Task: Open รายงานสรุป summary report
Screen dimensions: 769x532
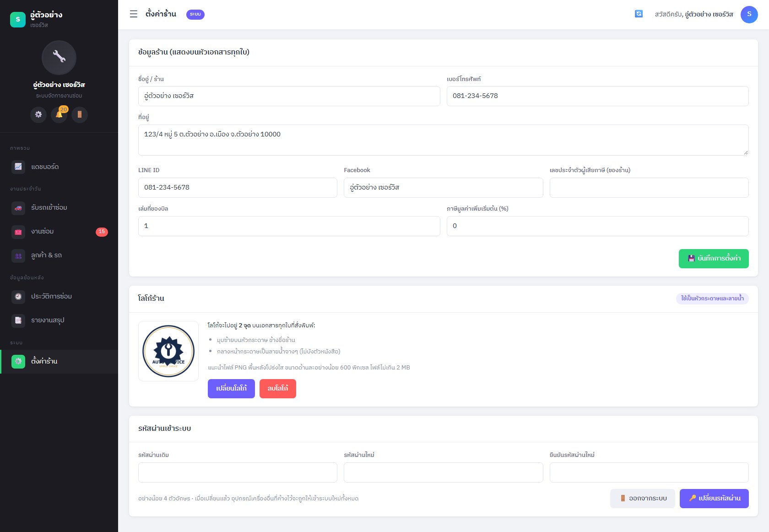Action: coord(59,320)
